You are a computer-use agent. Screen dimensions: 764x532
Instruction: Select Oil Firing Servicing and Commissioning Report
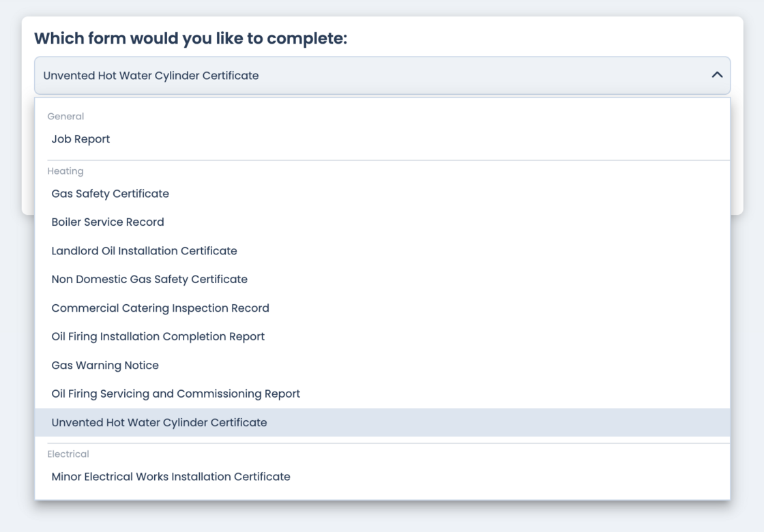175,394
